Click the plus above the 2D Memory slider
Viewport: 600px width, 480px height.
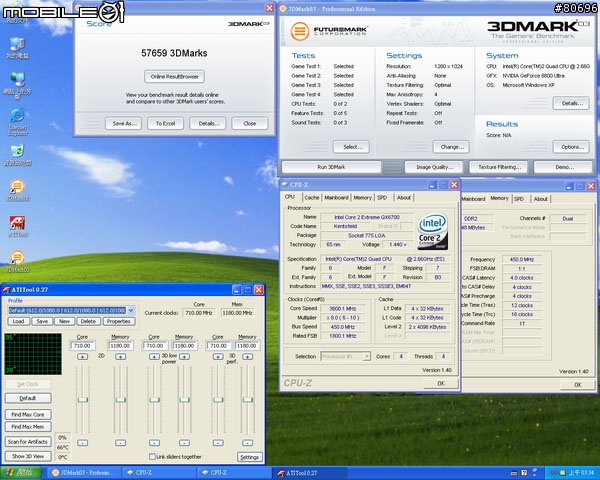pos(120,356)
